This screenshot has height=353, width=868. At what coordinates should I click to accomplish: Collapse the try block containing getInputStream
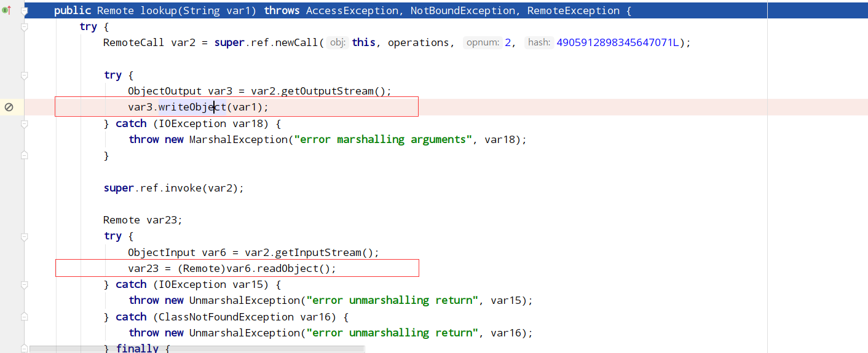[x=25, y=236]
